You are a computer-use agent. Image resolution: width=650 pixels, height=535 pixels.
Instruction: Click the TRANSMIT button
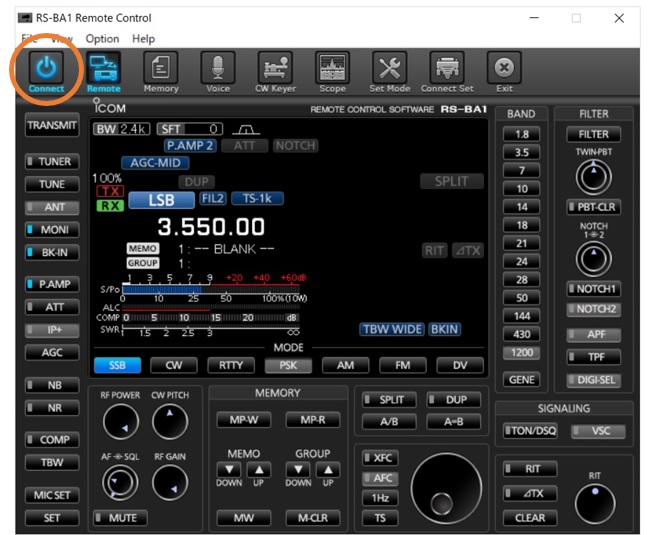(52, 125)
